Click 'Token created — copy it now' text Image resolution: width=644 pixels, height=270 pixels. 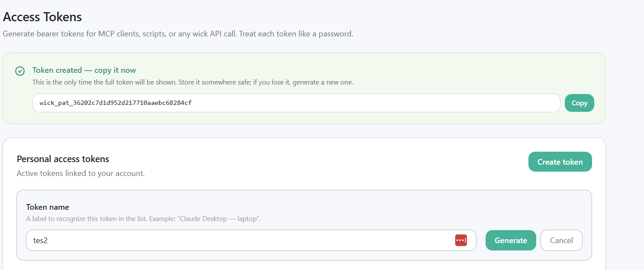(84, 70)
